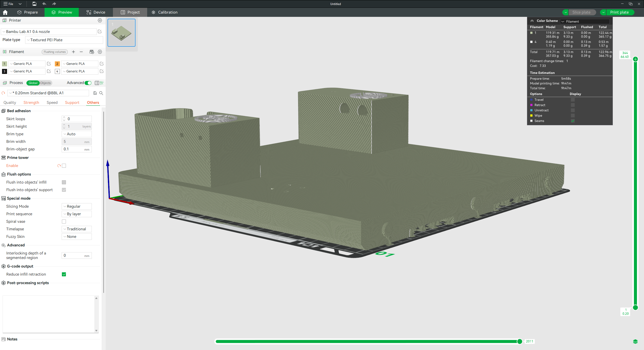The image size is (644, 350).
Task: Click the save process preset icon
Action: (95, 93)
